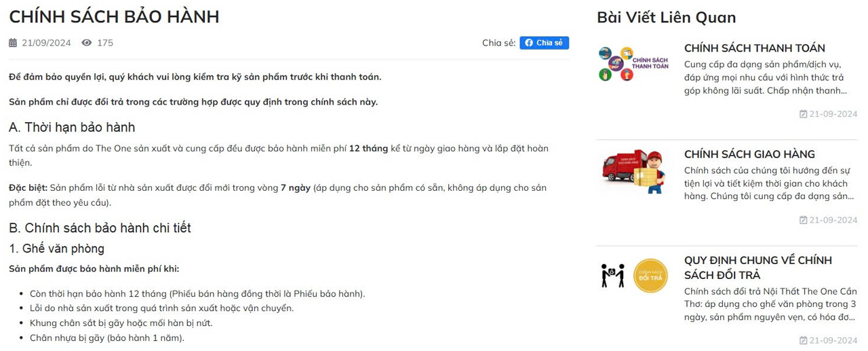Click the view count number 175
The image size is (868, 351).
105,43
